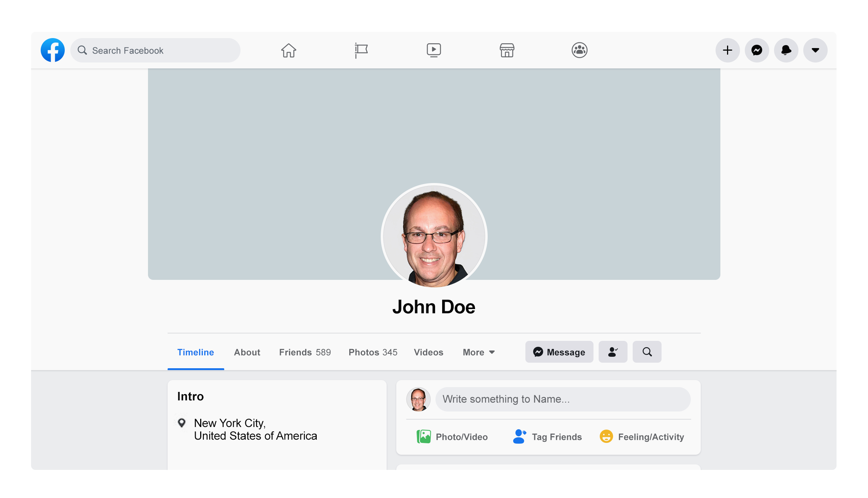The width and height of the screenshot is (868, 498).
Task: Open the Friends 589 tab
Action: (x=305, y=352)
